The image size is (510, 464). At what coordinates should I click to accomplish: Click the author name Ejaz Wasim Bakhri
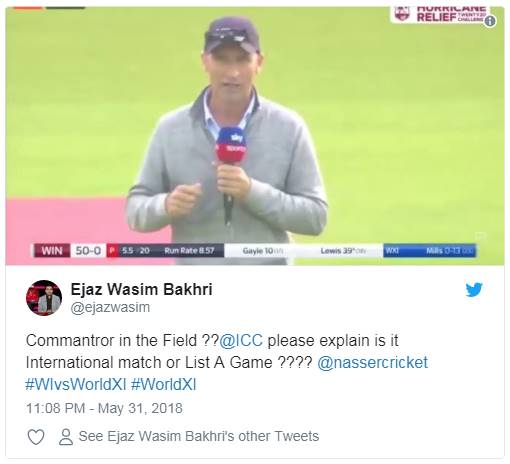pos(141,289)
